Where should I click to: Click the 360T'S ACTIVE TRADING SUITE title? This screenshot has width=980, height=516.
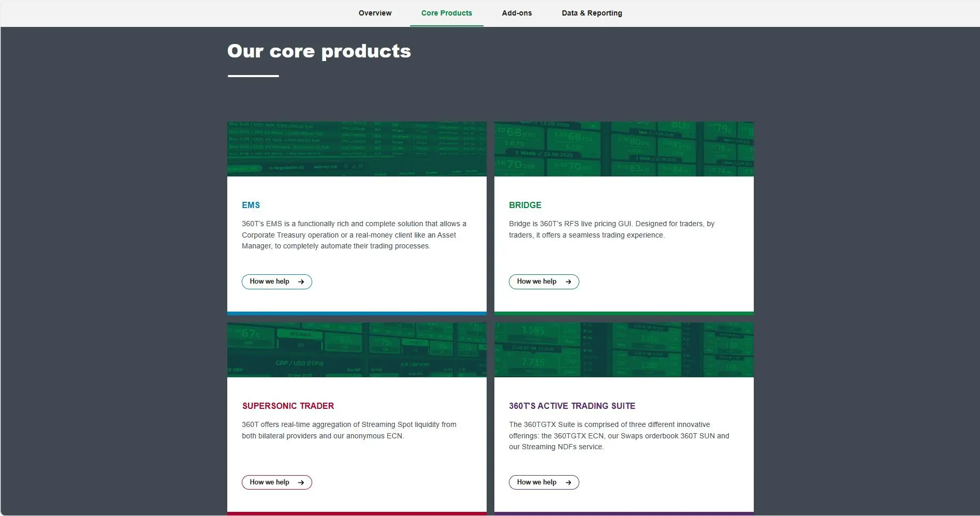pyautogui.click(x=572, y=406)
